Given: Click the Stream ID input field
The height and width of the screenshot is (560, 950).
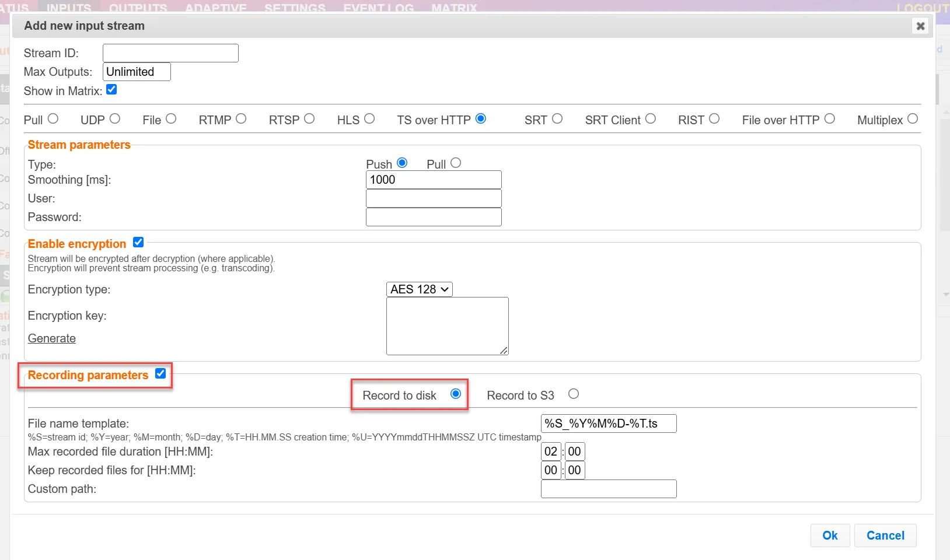Looking at the screenshot, I should [x=170, y=53].
